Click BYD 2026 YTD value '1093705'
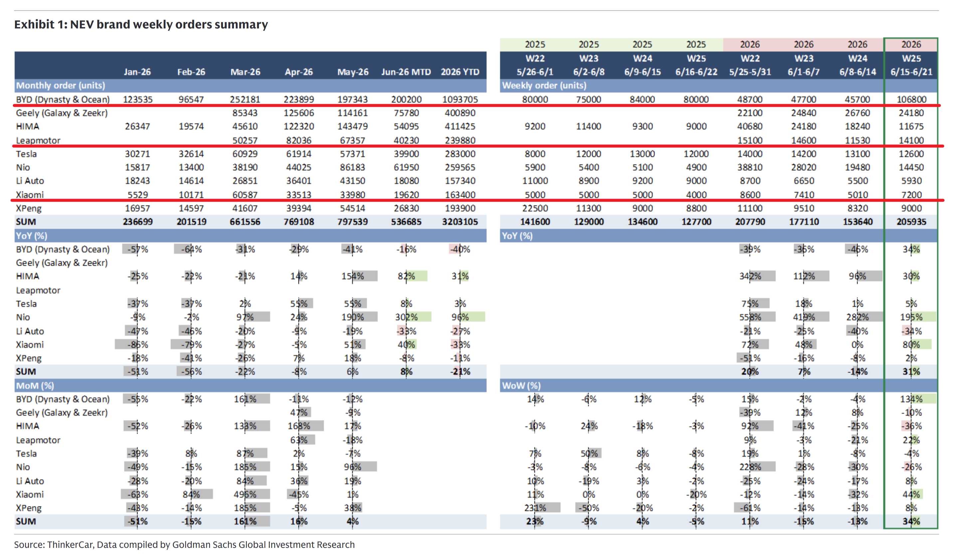The width and height of the screenshot is (964, 560). tap(460, 99)
